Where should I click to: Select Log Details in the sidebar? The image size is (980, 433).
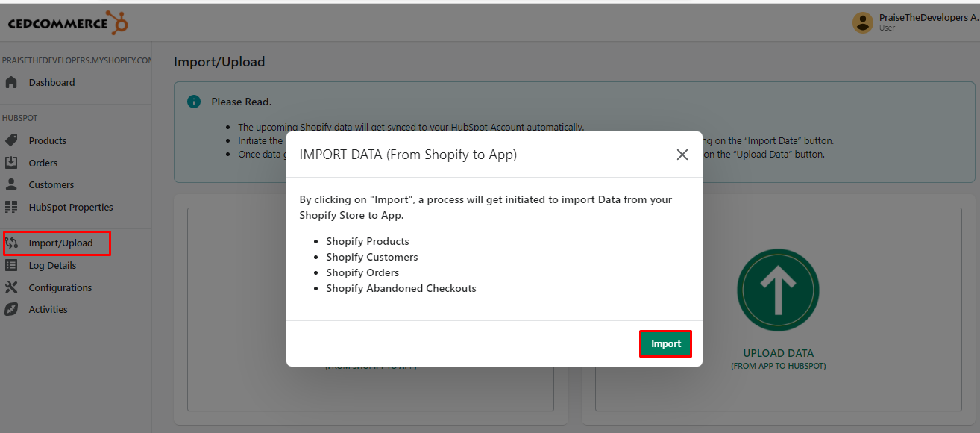click(52, 265)
